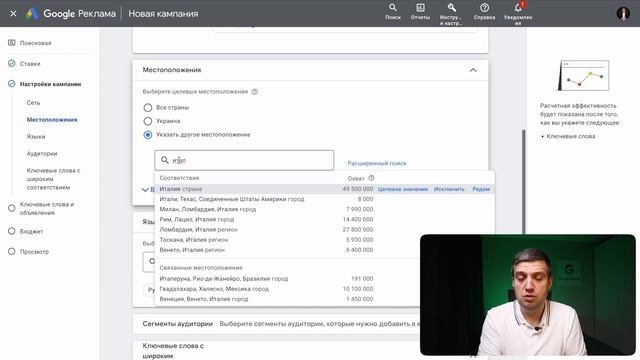
Task: Open Настройки кампании step in sidebar
Action: coord(50,84)
